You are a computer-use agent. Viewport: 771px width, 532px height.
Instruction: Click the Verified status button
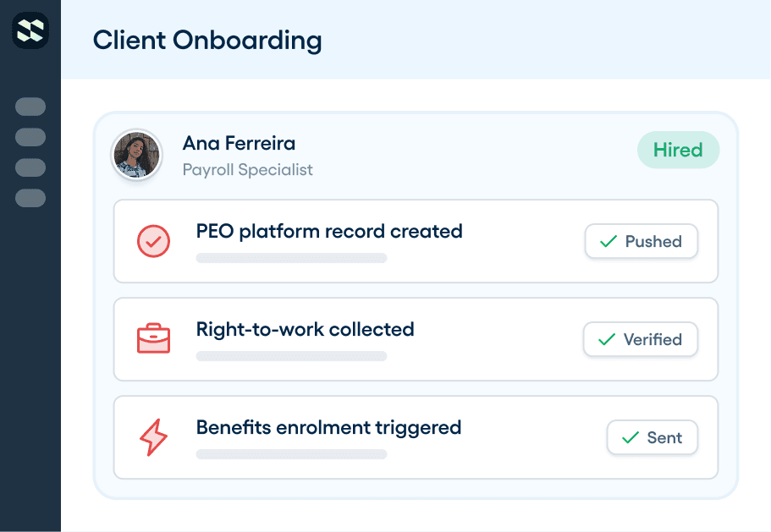pos(640,339)
